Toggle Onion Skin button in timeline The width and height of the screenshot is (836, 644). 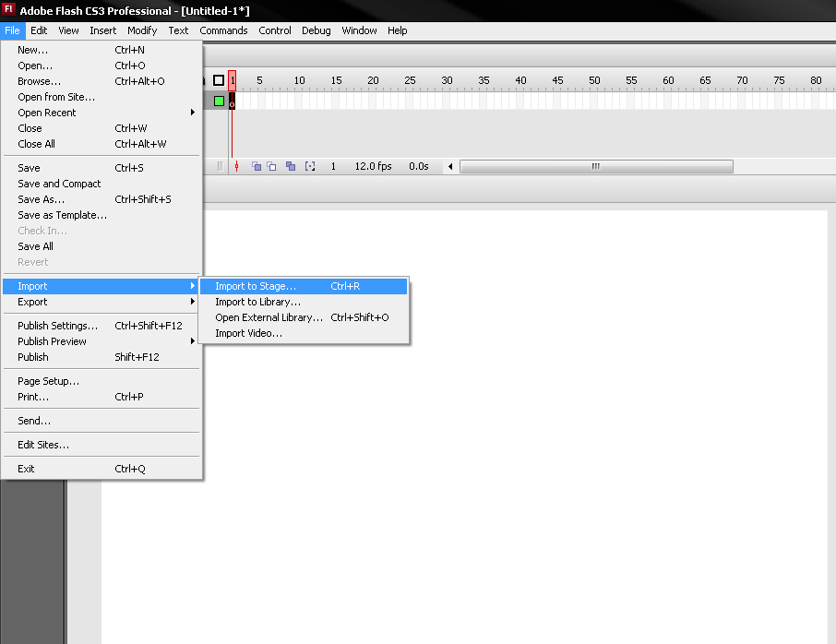(x=257, y=166)
